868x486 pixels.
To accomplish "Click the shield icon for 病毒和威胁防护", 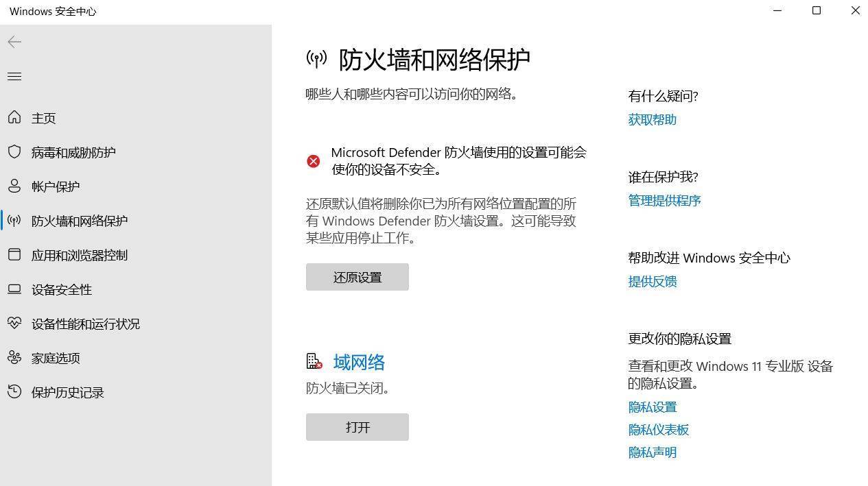I will (14, 151).
